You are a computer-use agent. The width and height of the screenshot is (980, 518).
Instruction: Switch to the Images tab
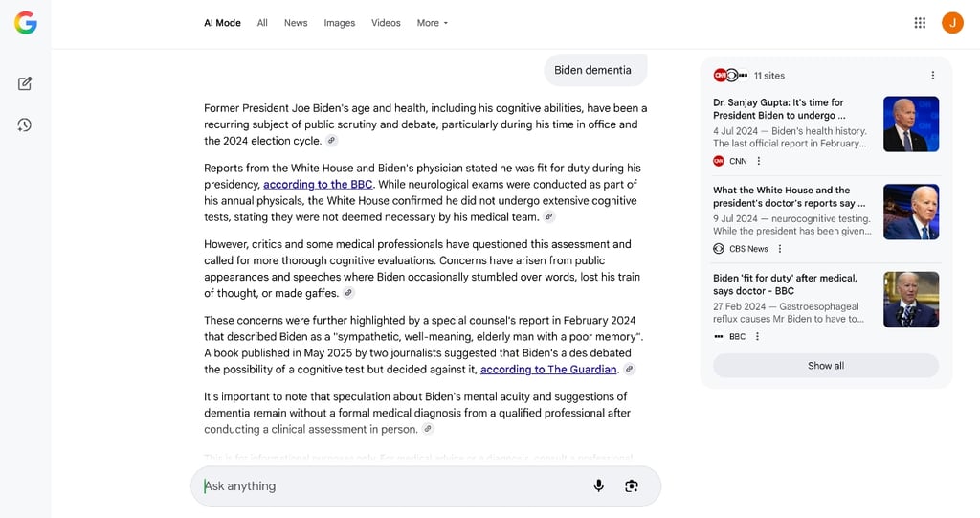coord(340,23)
